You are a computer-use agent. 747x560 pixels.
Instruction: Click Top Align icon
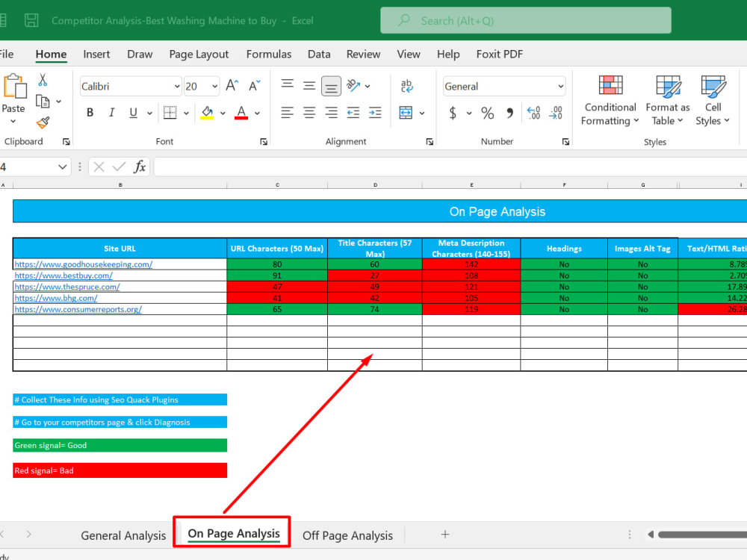(288, 85)
